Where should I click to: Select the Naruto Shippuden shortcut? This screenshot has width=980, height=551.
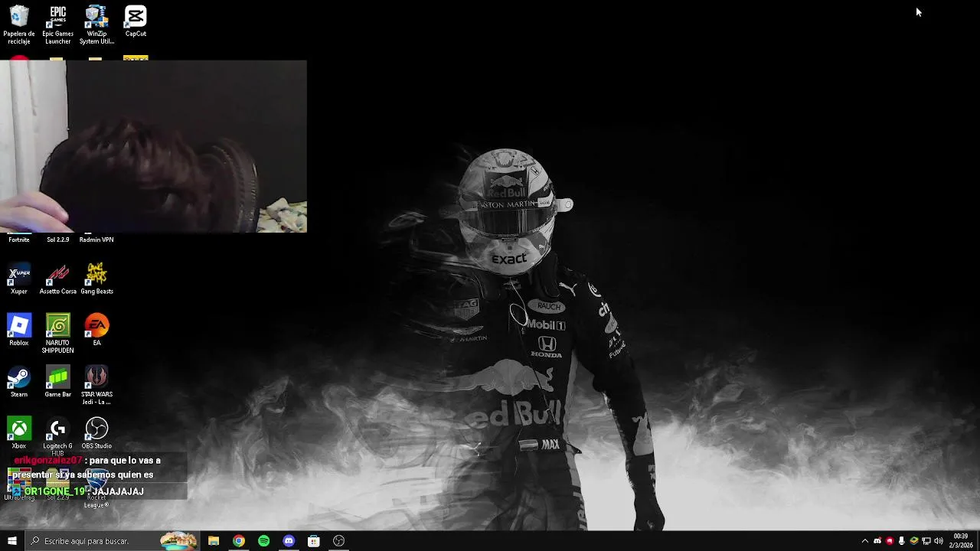(x=57, y=334)
